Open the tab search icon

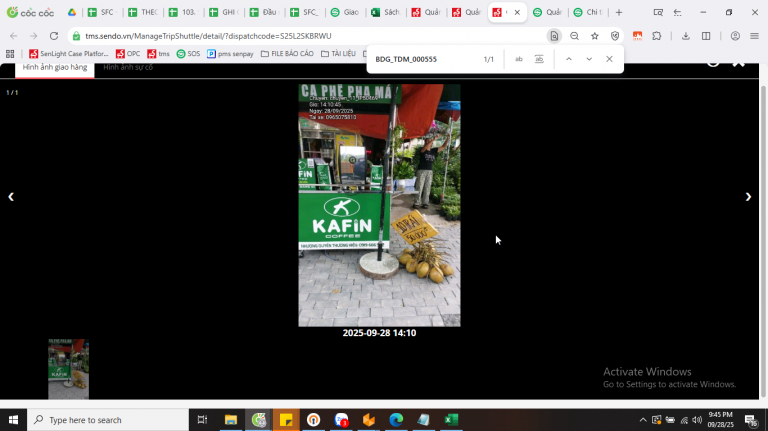[x=658, y=12]
